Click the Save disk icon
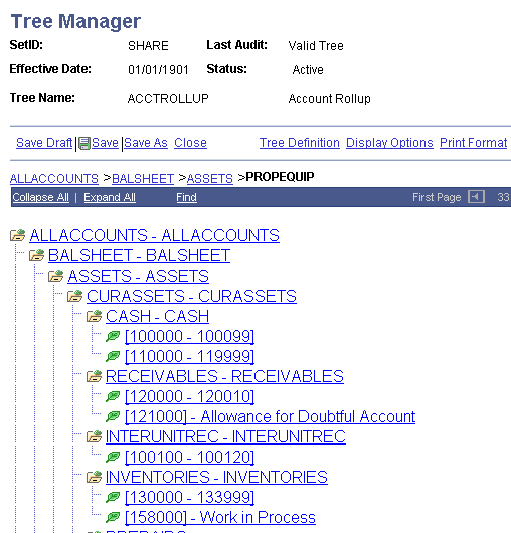Viewport: 511px width, 533px height. pyautogui.click(x=84, y=143)
